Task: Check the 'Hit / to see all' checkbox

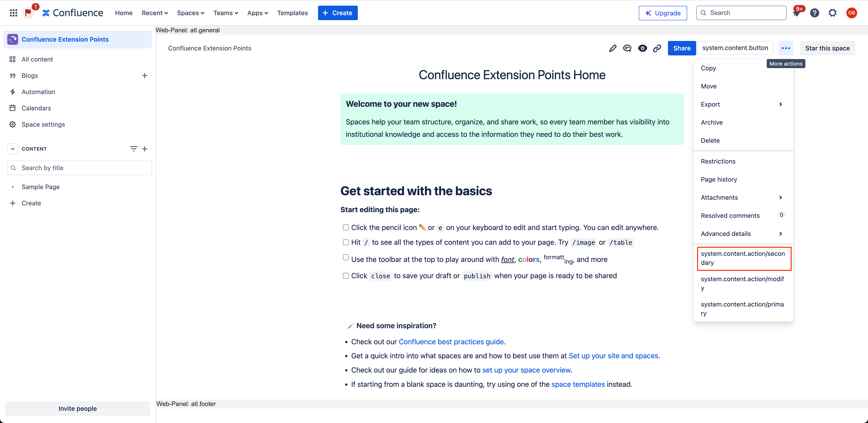Action: [x=346, y=242]
